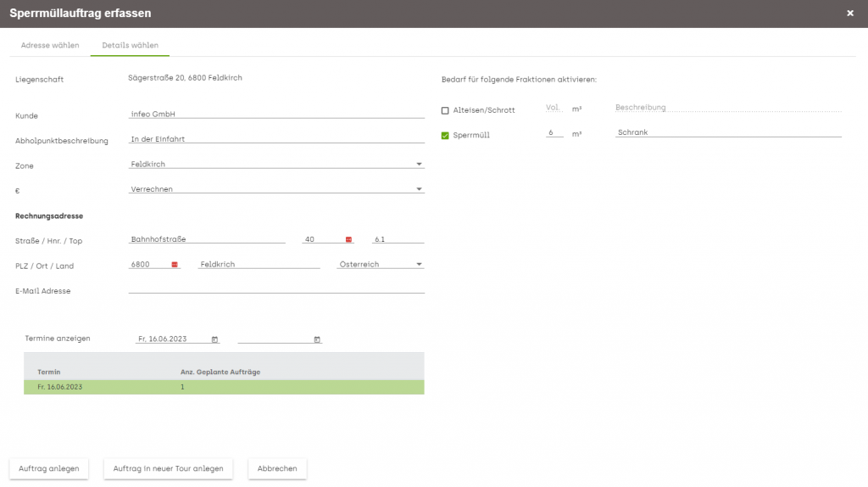
Task: Click red icon next to house number 40
Action: [x=348, y=239]
